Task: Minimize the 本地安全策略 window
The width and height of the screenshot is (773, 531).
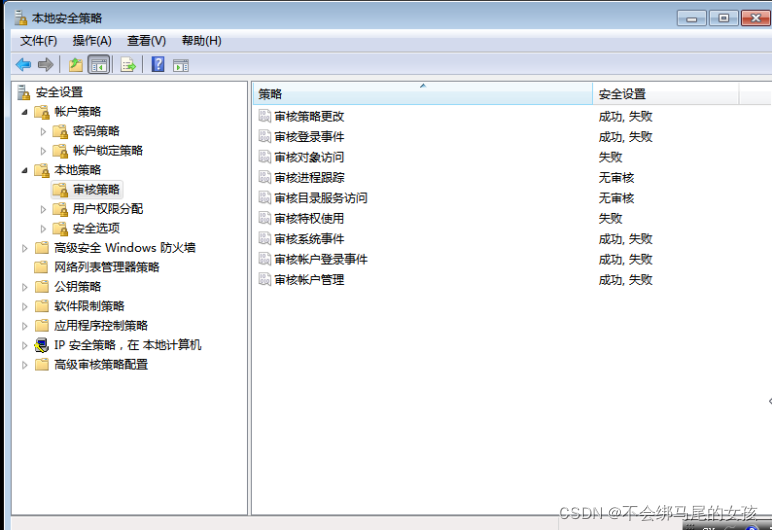Action: [692, 18]
